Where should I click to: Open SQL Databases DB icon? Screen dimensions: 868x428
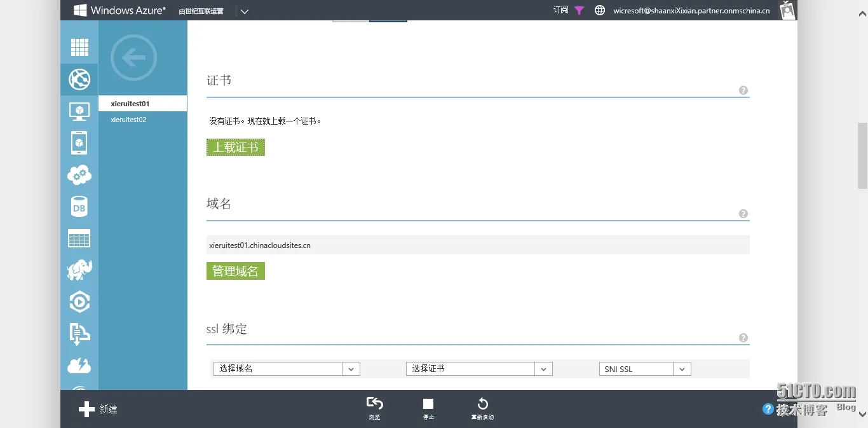(79, 207)
